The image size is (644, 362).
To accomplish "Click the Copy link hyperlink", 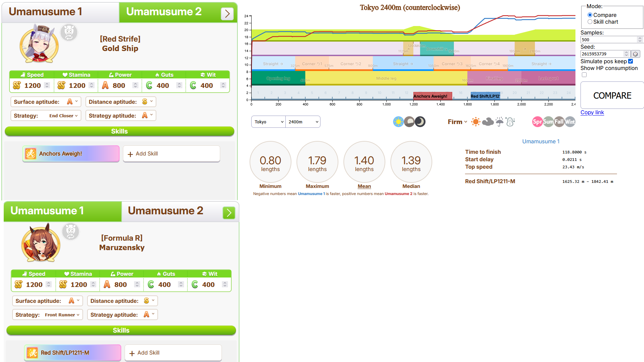I will pyautogui.click(x=592, y=113).
